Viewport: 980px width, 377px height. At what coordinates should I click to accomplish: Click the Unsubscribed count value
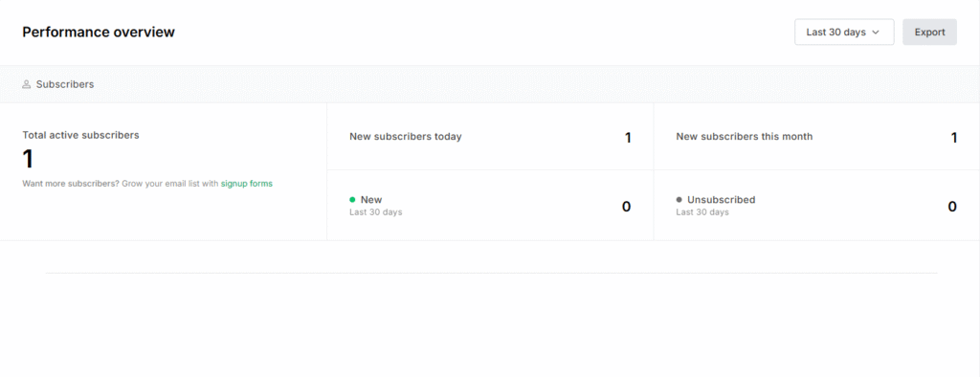coord(952,207)
